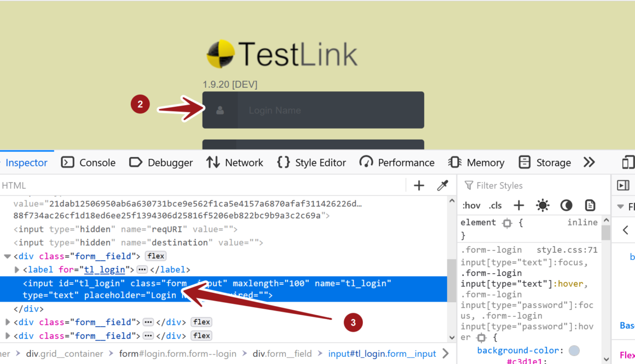Toggle .cls class panel
Image resolution: width=635 pixels, height=364 pixels.
tap(495, 206)
